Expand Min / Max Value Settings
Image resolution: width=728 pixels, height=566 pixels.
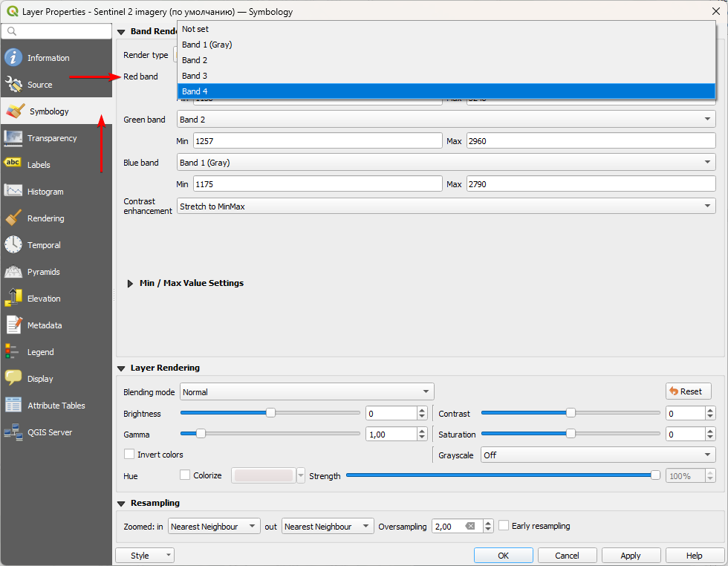131,283
